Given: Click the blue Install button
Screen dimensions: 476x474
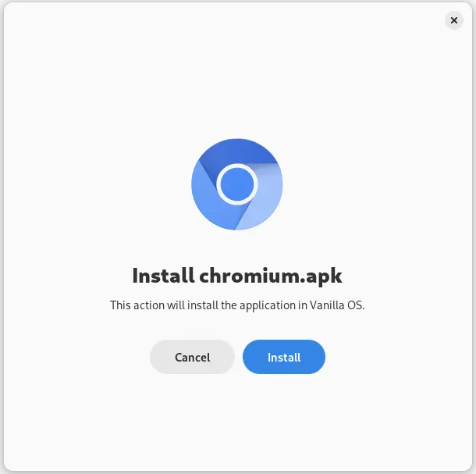Looking at the screenshot, I should 284,357.
